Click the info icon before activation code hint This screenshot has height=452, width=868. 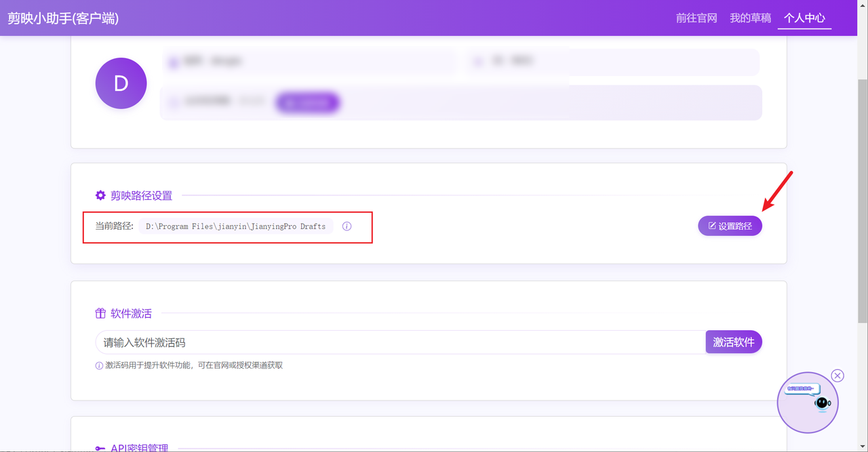99,365
